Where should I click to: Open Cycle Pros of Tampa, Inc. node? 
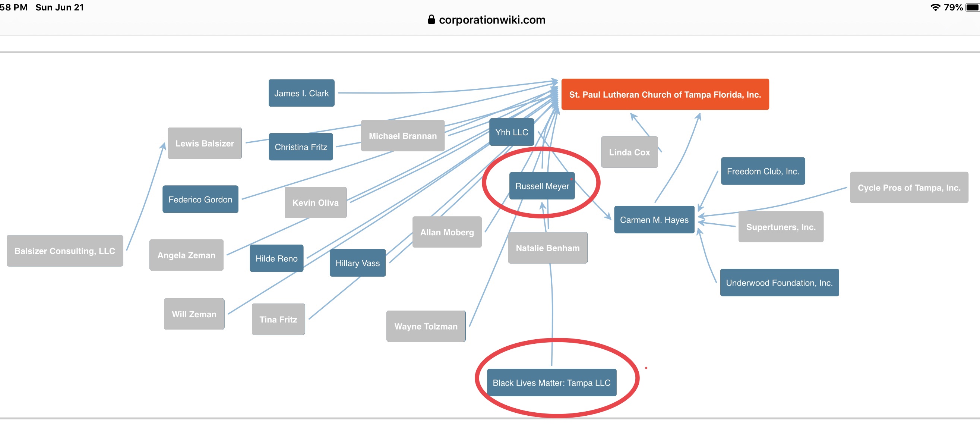point(909,188)
